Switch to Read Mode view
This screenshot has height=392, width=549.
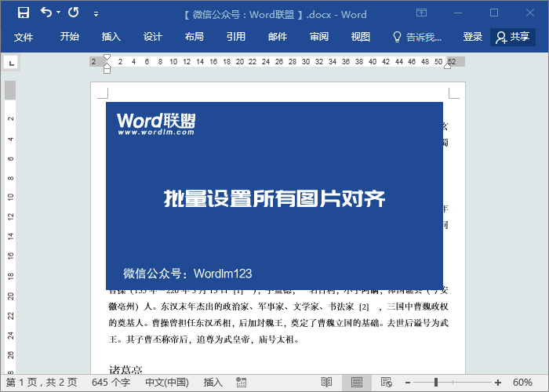[x=326, y=383]
